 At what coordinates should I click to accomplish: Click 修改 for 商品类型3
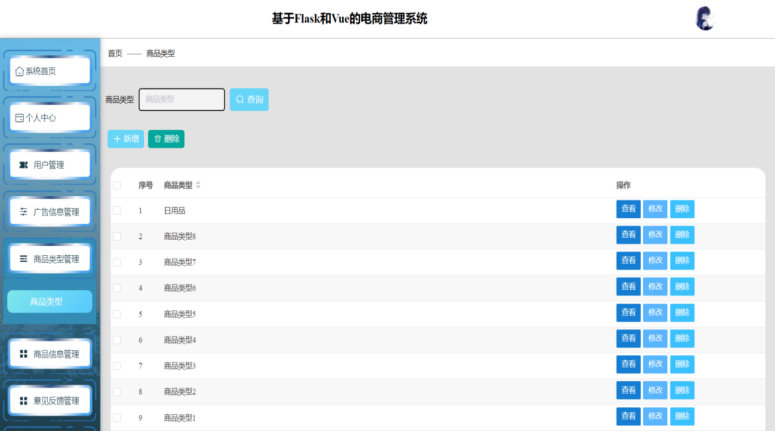(x=655, y=364)
